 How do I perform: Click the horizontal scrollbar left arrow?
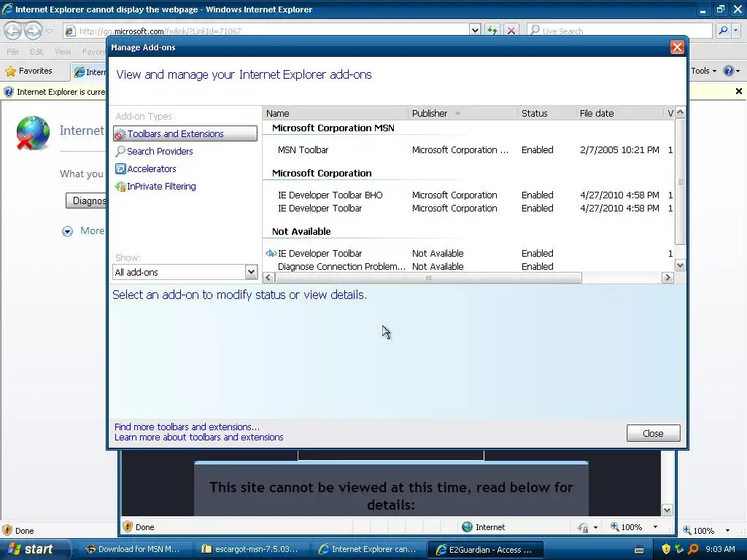[268, 278]
